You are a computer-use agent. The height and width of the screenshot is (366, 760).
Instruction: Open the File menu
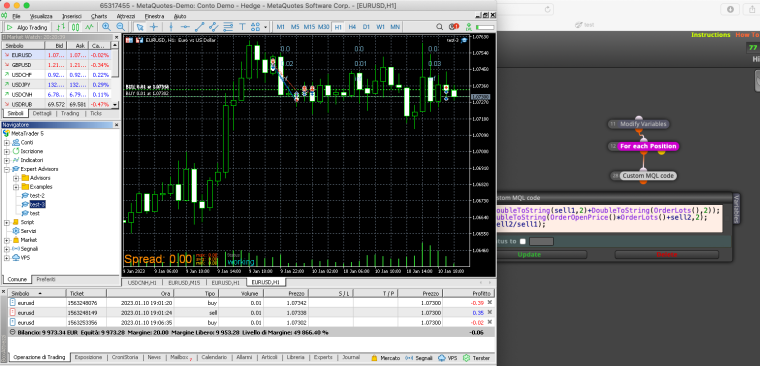coord(16,16)
